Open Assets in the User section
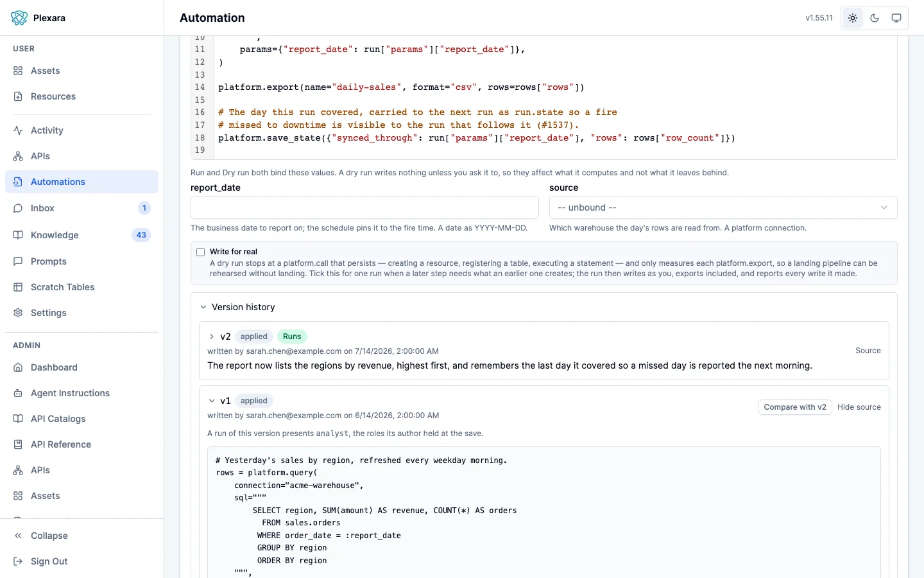 [x=81, y=71]
